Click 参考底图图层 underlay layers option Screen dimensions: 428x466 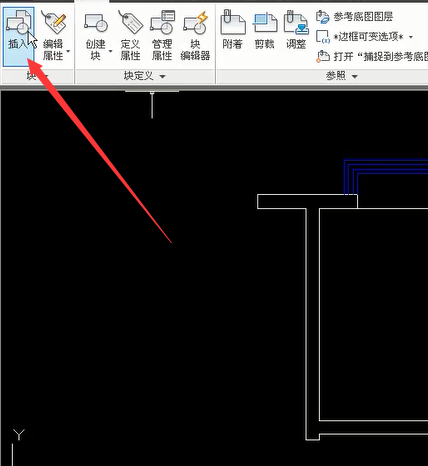354,16
